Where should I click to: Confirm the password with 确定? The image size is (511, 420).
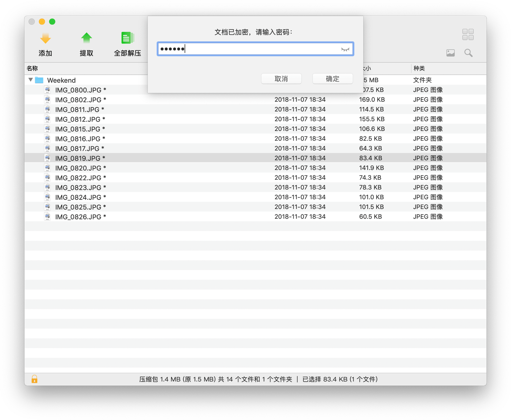[x=332, y=78]
